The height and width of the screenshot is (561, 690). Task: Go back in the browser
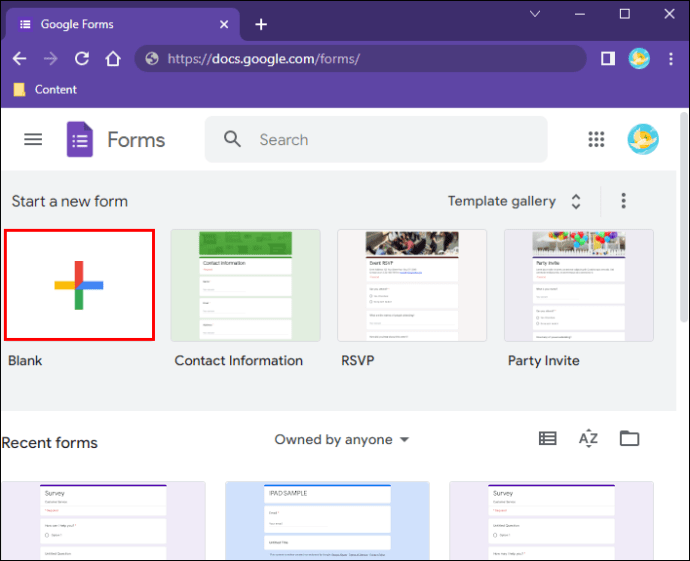point(19,59)
